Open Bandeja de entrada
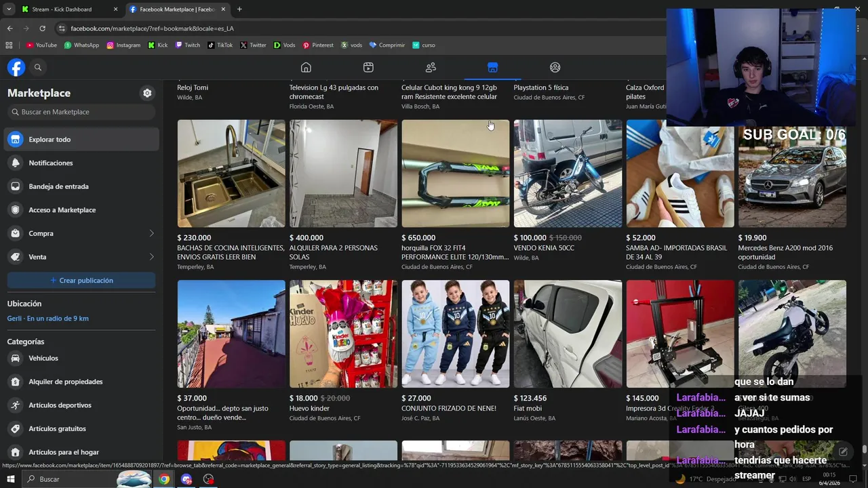This screenshot has height=488, width=868. click(x=81, y=186)
